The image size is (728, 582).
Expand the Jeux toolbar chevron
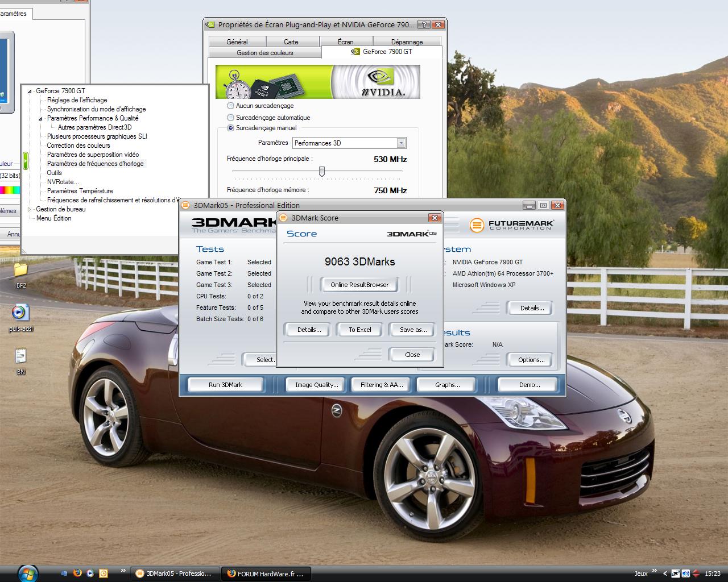655,571
